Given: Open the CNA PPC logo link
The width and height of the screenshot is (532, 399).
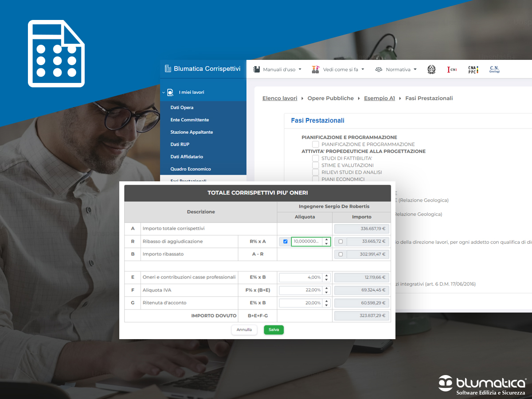Looking at the screenshot, I should (473, 69).
